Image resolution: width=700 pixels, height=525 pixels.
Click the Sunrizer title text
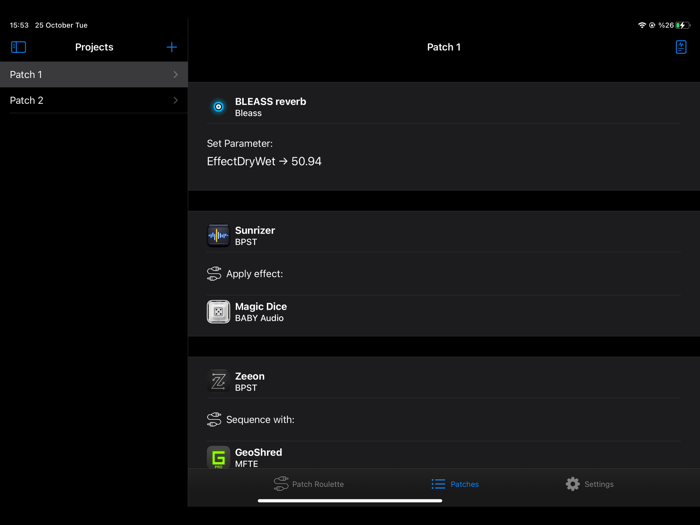click(255, 230)
